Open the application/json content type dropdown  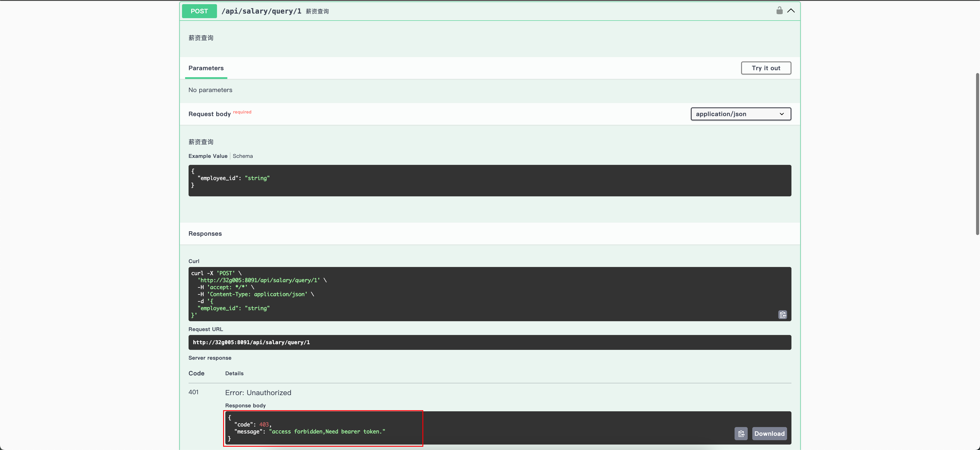coord(740,114)
